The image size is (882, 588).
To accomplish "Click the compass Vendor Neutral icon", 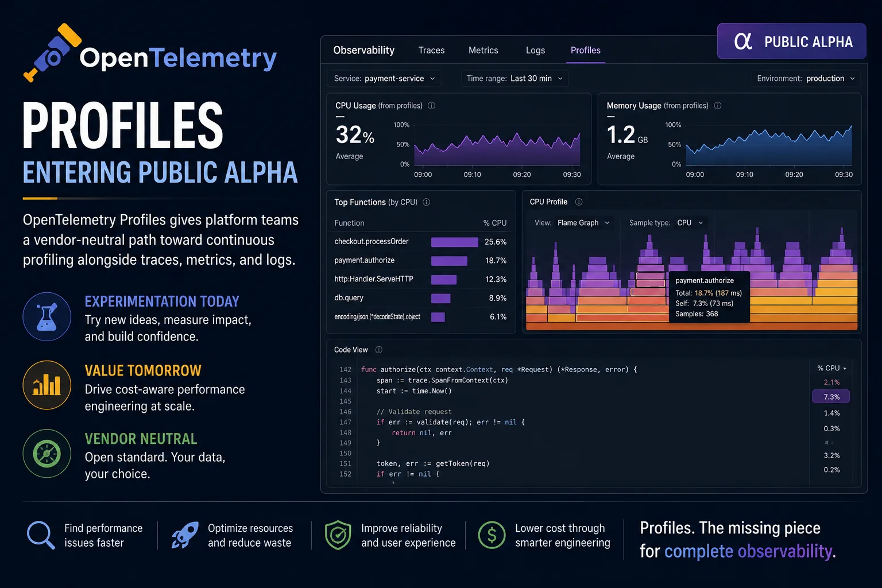I will point(47,454).
